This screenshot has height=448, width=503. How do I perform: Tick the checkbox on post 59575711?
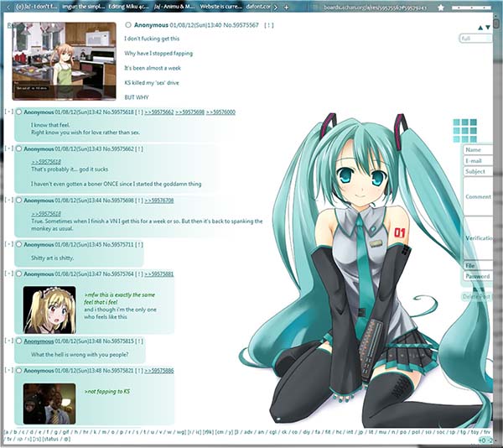(x=19, y=244)
